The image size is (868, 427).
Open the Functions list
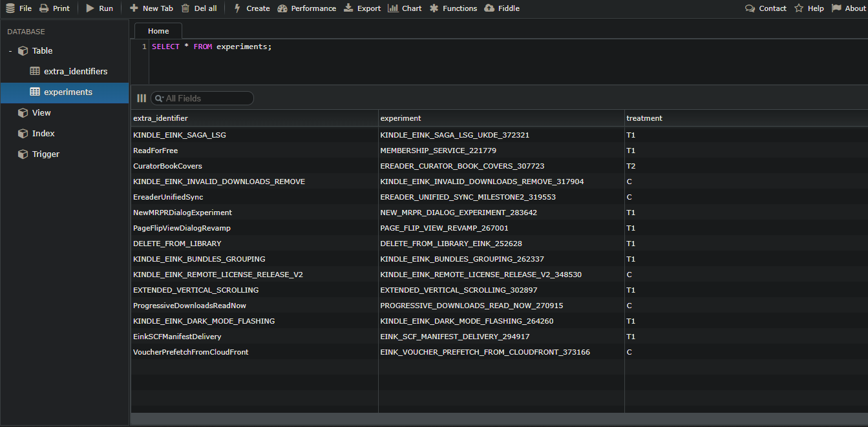pyautogui.click(x=453, y=8)
